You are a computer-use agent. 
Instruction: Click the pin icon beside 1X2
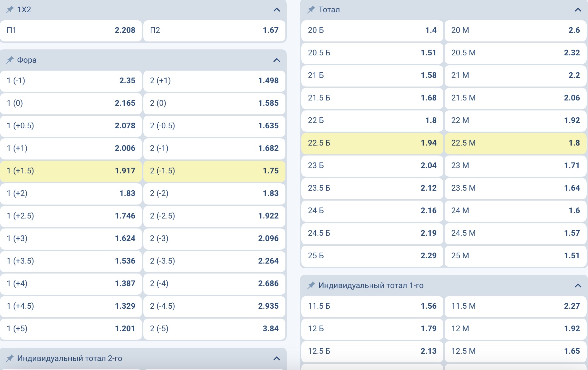(10, 10)
